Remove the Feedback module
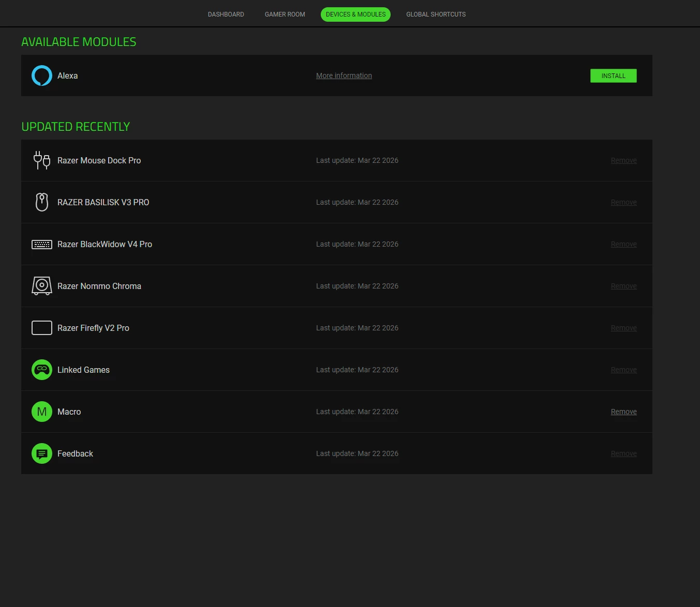 [624, 453]
